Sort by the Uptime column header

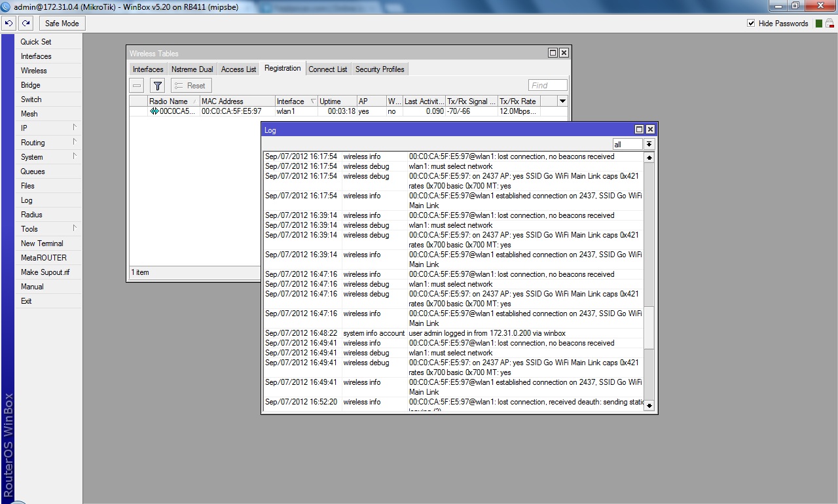tap(337, 101)
